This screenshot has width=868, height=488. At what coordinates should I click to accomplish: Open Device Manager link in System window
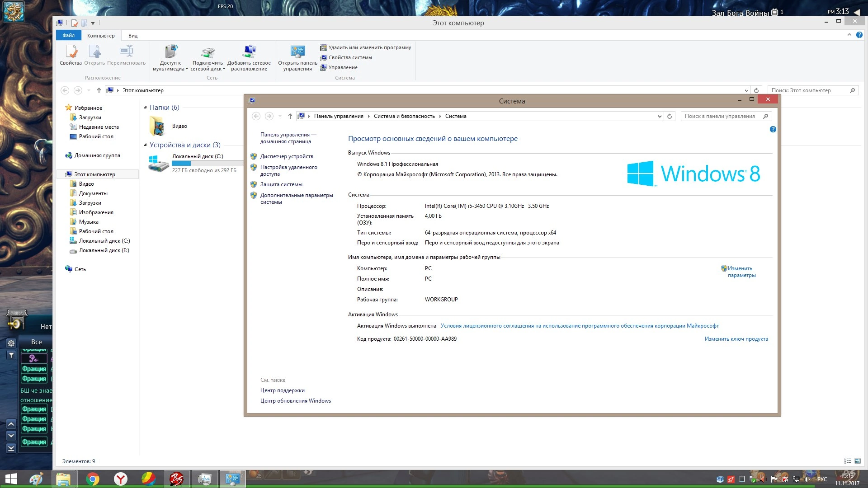click(287, 156)
